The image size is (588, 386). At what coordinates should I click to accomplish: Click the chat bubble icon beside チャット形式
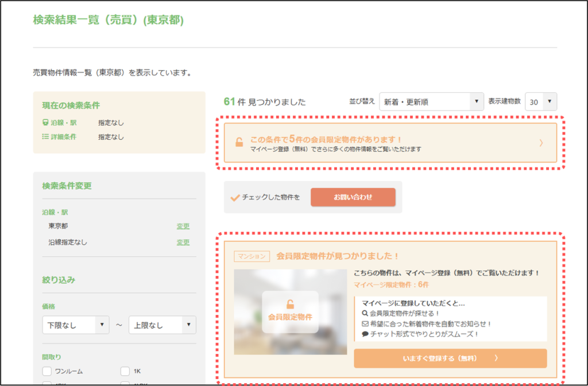pos(365,334)
